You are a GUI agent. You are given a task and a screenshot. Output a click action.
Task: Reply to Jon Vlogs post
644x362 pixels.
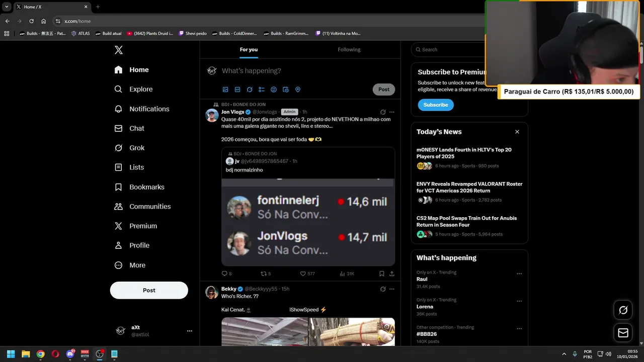pyautogui.click(x=226, y=274)
